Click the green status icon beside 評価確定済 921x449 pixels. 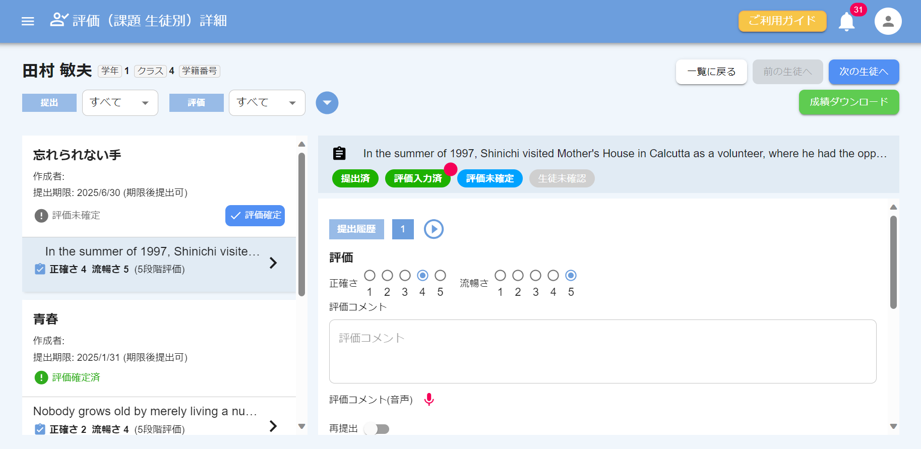click(x=41, y=377)
